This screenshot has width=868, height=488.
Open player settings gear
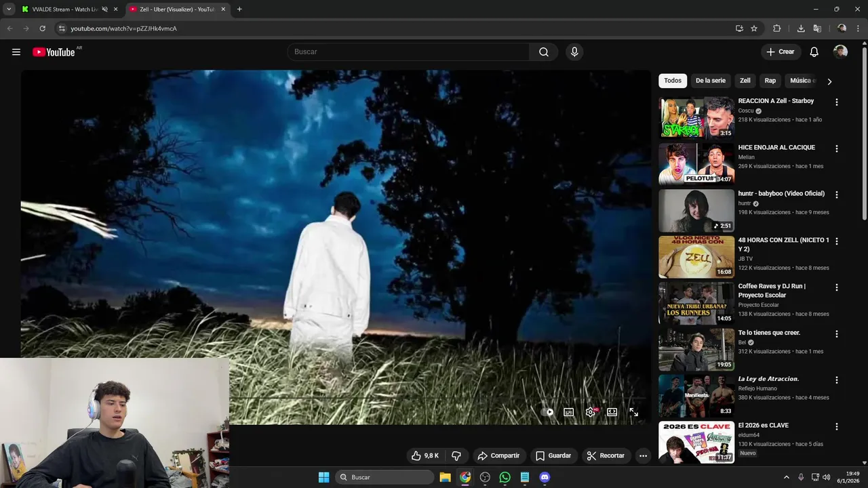(591, 412)
